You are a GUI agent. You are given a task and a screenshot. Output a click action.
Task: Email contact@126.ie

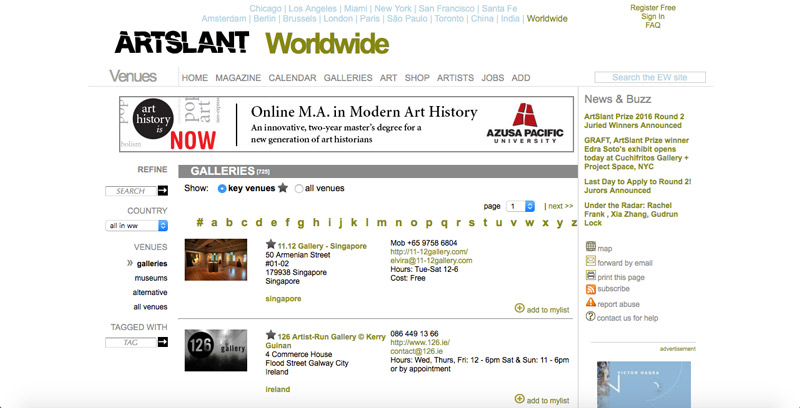416,351
